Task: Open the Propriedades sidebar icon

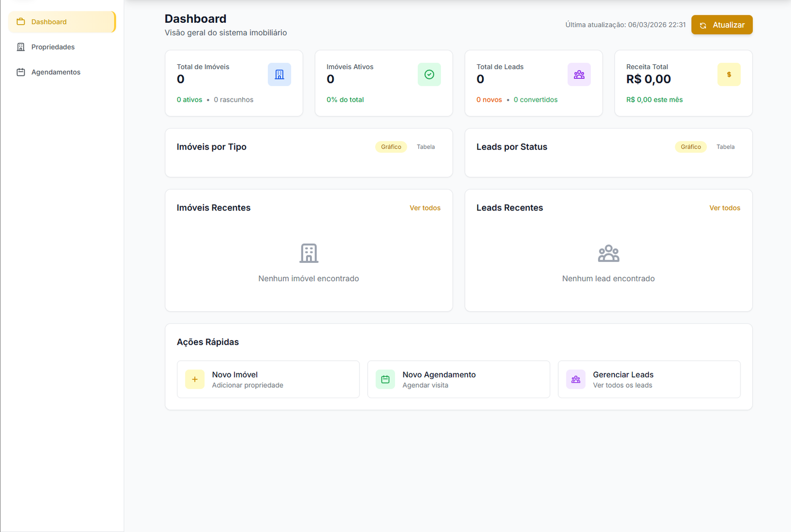Action: [x=20, y=46]
